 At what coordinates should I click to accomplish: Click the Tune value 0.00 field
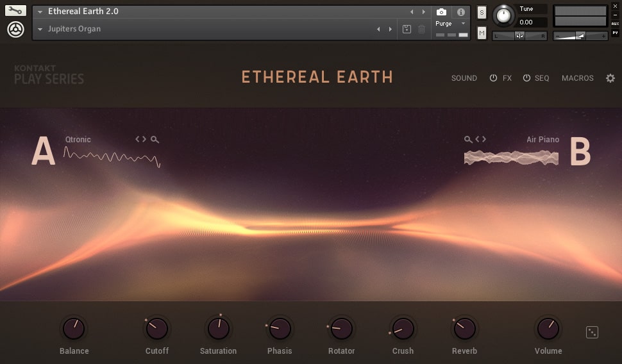click(533, 22)
